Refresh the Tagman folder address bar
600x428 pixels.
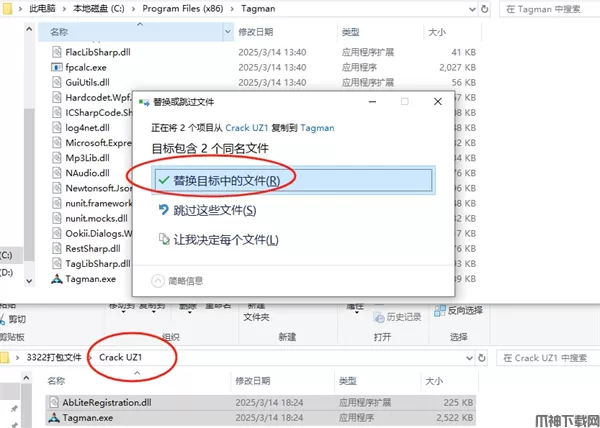[484, 9]
